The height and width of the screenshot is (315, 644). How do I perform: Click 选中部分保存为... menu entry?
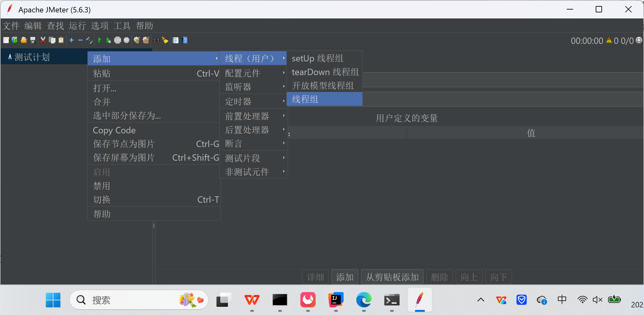point(154,115)
